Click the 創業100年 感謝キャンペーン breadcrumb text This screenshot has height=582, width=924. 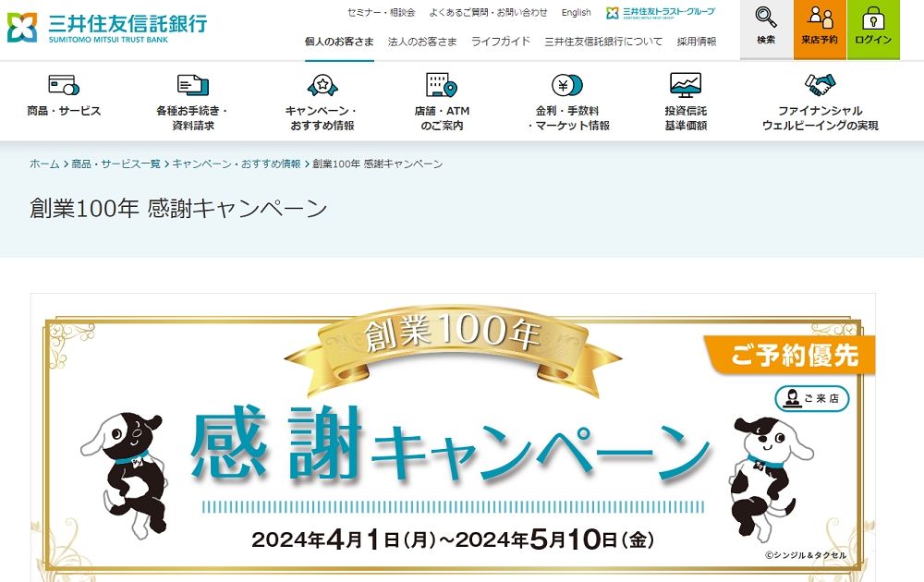pos(377,164)
